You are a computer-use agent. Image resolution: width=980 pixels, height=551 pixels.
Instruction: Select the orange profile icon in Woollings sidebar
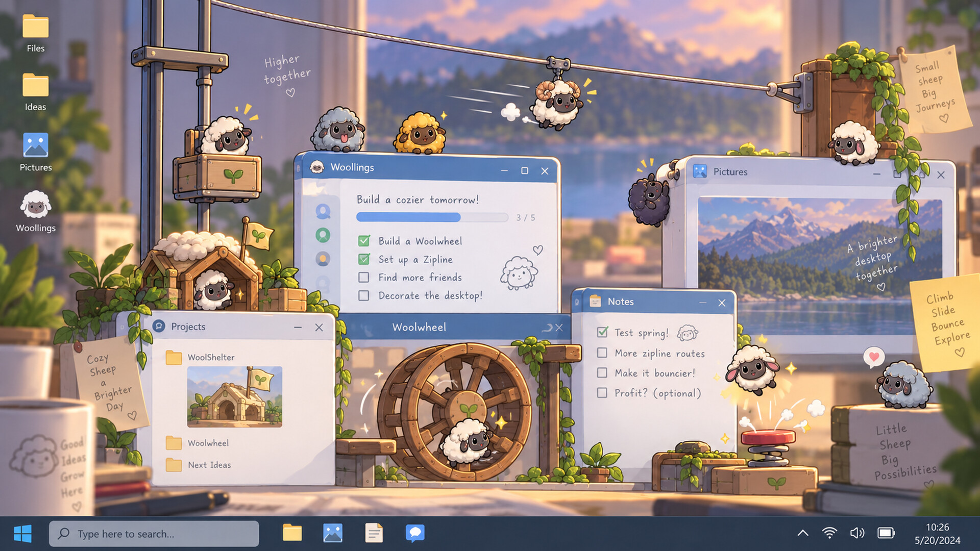[x=323, y=259]
